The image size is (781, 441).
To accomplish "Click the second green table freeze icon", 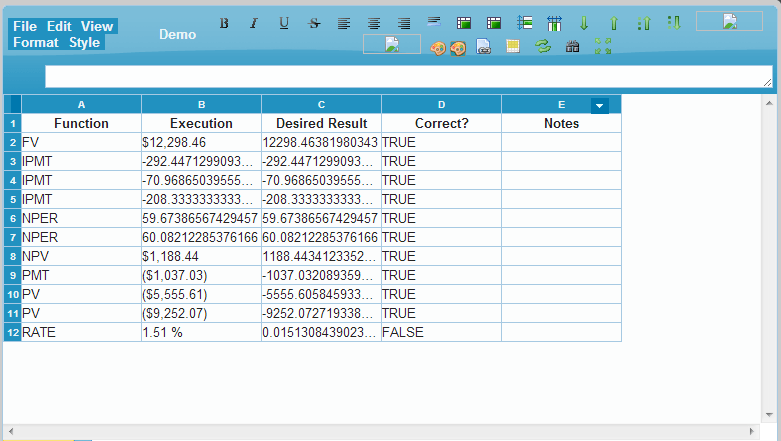I will click(494, 23).
